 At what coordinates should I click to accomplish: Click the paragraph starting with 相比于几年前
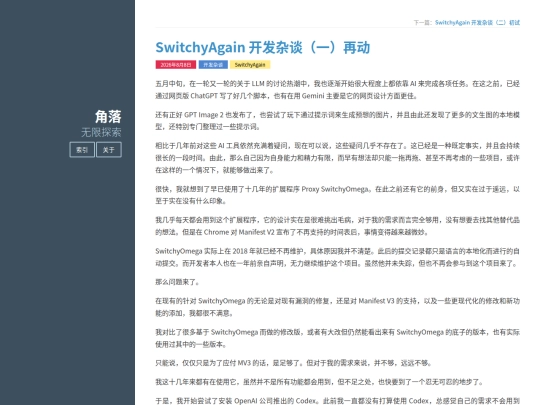(x=338, y=158)
